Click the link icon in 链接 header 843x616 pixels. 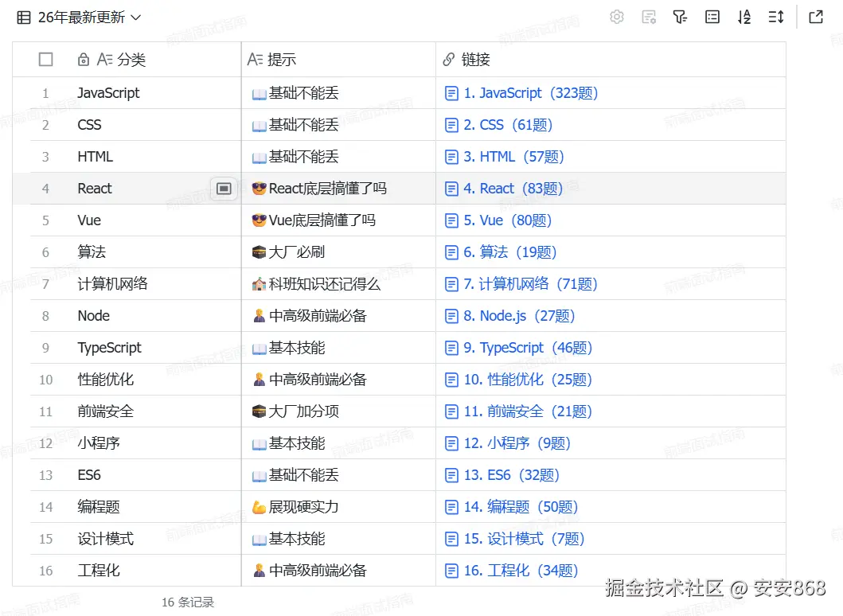coord(448,59)
